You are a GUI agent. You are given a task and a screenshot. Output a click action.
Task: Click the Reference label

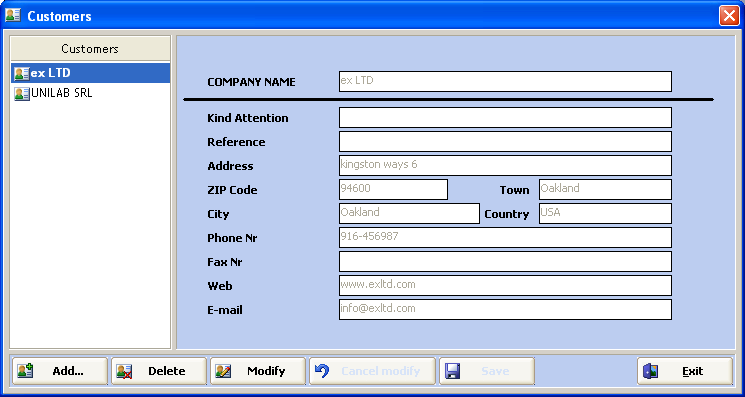point(236,142)
